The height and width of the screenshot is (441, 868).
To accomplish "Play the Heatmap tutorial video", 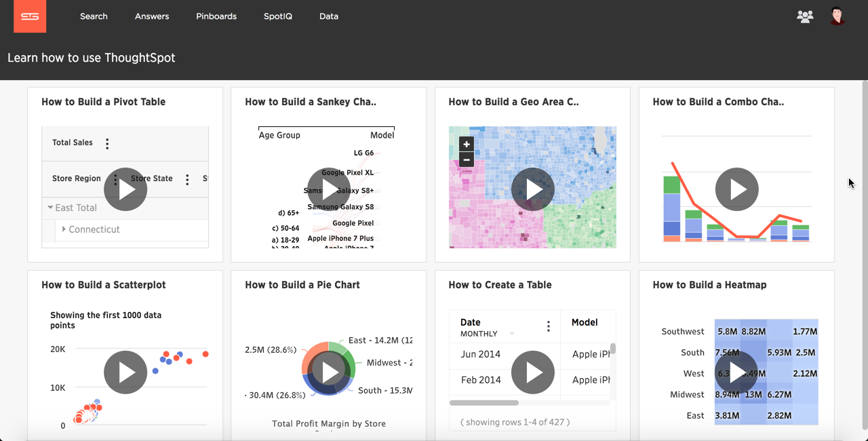I will pyautogui.click(x=736, y=372).
